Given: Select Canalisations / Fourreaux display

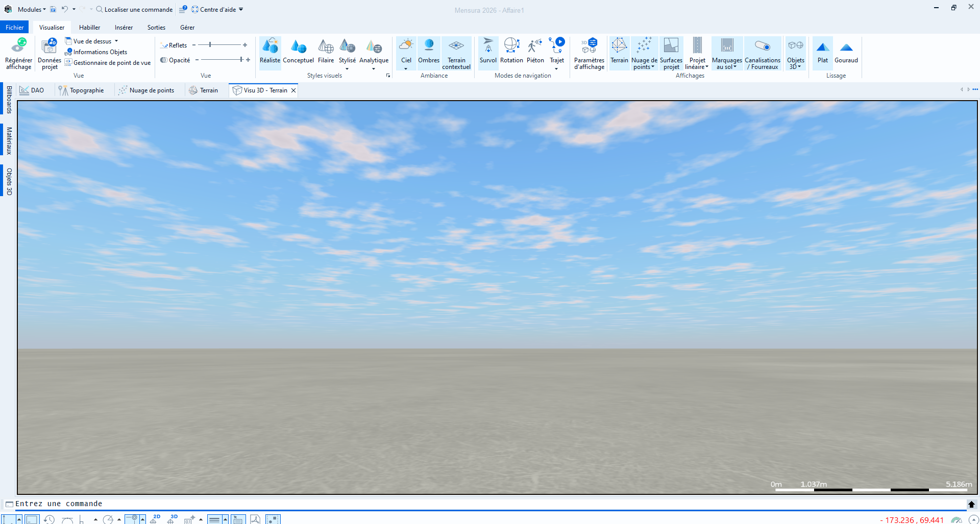Looking at the screenshot, I should [x=763, y=53].
